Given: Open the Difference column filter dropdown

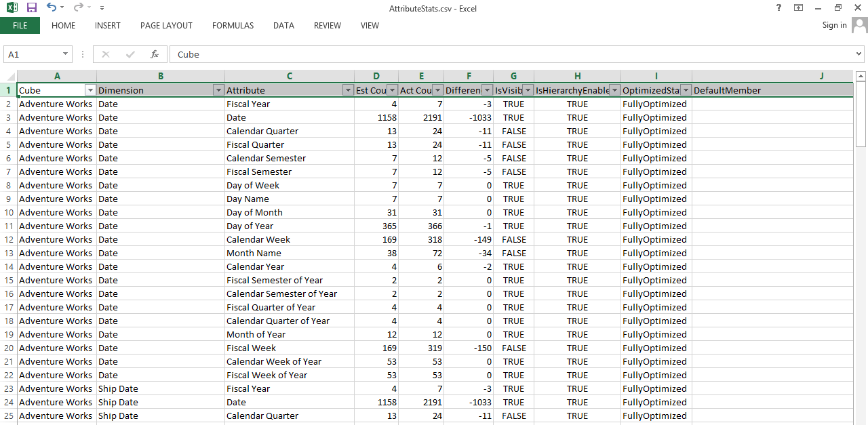Looking at the screenshot, I should pyautogui.click(x=487, y=90).
